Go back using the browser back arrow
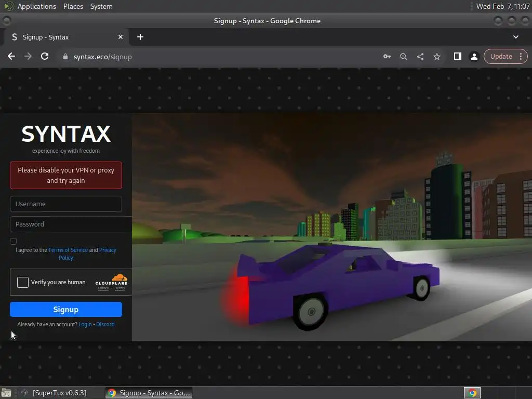The height and width of the screenshot is (399, 532). pos(11,56)
